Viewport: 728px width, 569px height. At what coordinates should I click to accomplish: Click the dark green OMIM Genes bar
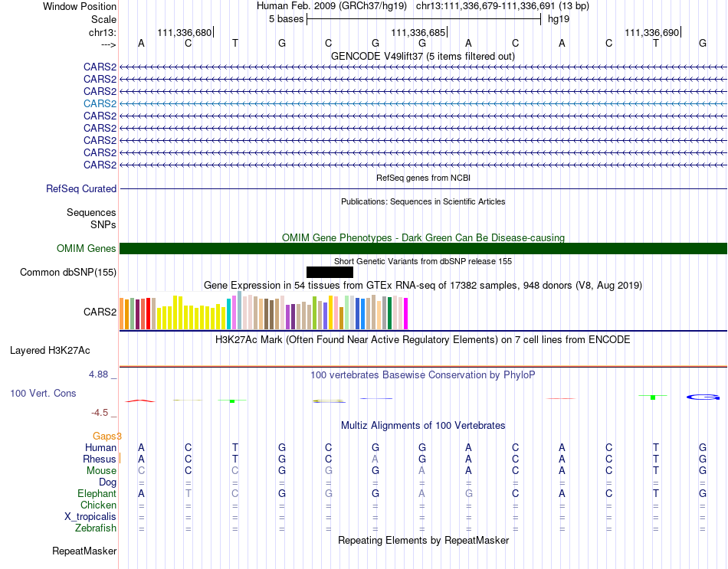point(423,248)
